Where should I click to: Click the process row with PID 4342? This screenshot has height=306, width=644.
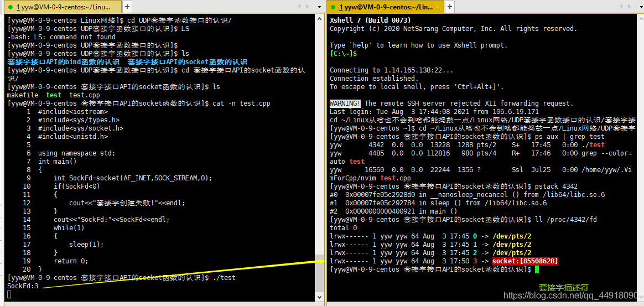(x=468, y=144)
